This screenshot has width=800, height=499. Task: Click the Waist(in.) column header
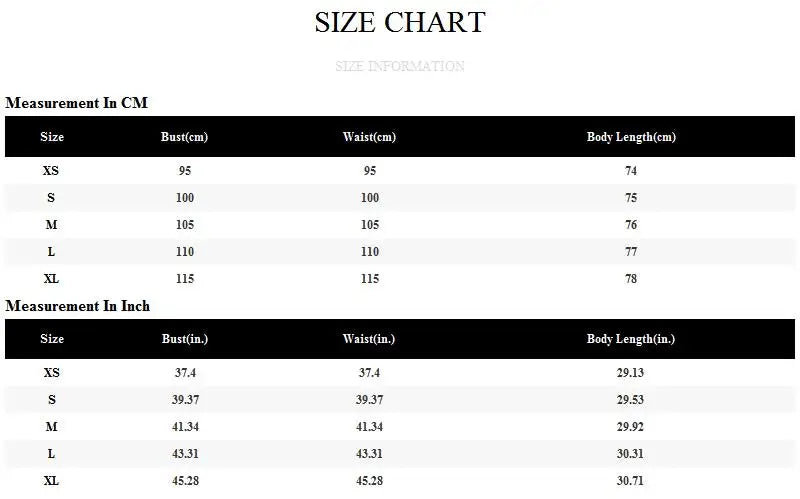tap(369, 339)
